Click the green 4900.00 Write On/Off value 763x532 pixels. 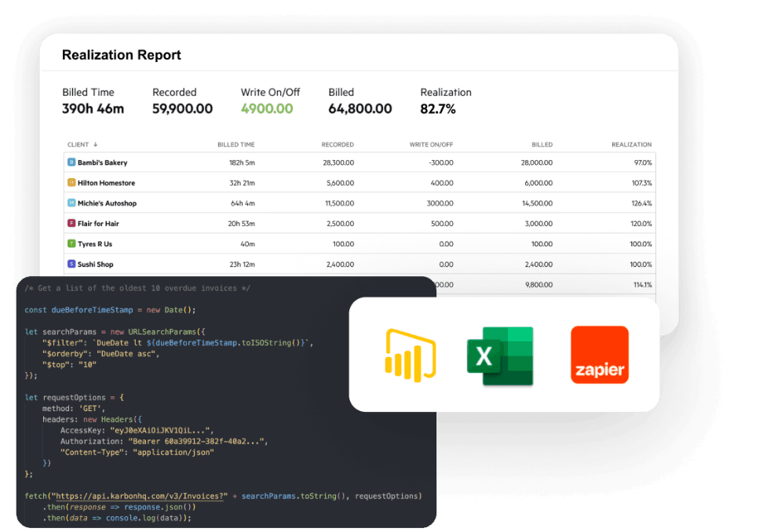point(267,108)
